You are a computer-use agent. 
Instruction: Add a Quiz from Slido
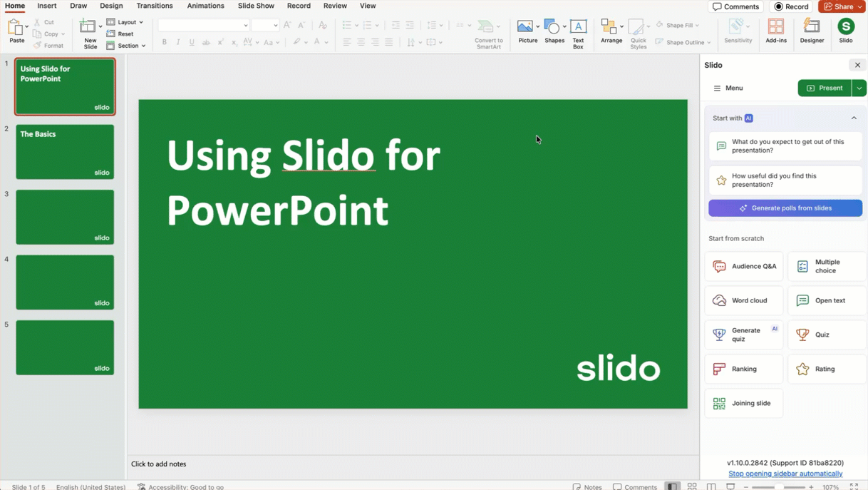tap(827, 335)
